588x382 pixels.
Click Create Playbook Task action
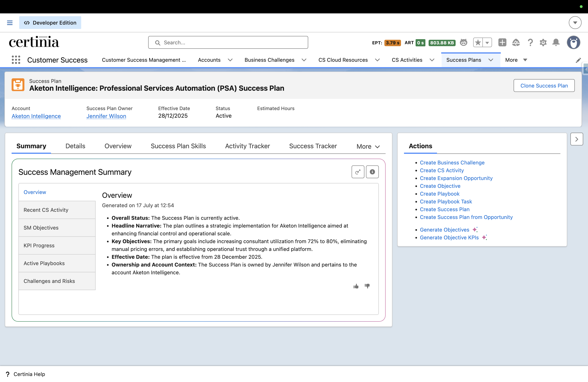[446, 201]
